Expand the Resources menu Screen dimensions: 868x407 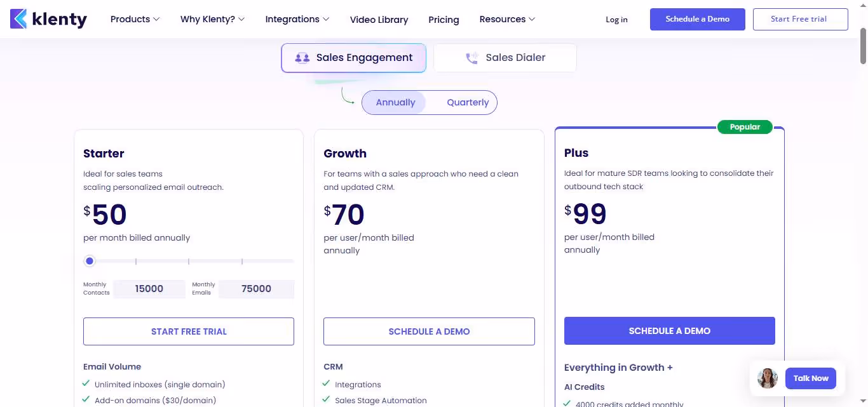tap(507, 19)
